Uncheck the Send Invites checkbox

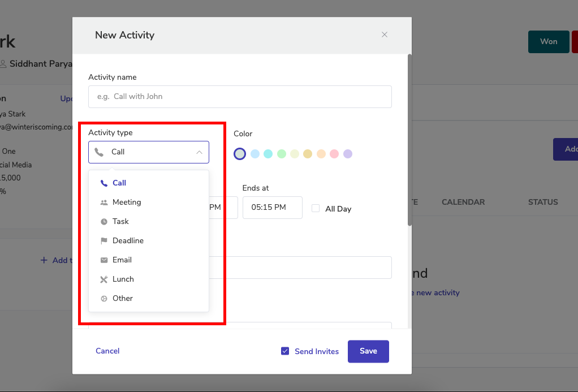[x=285, y=351]
